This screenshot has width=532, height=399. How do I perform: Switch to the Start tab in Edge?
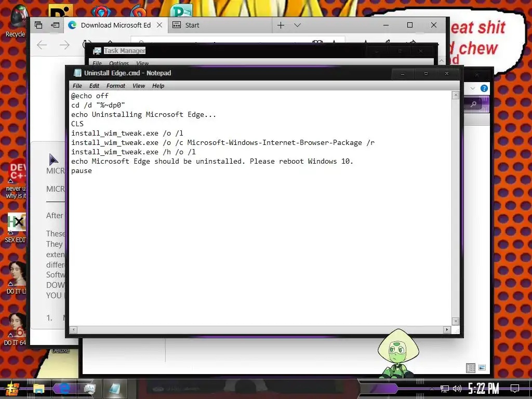(220, 25)
